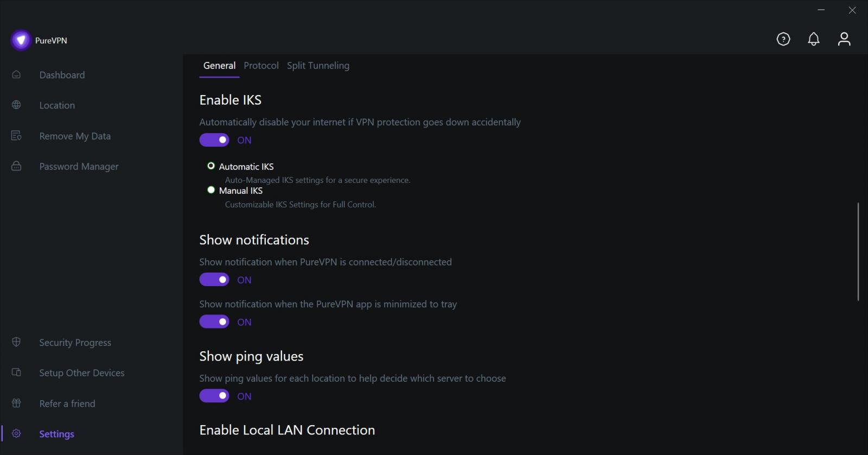Select the Security Progress icon

[x=16, y=342]
